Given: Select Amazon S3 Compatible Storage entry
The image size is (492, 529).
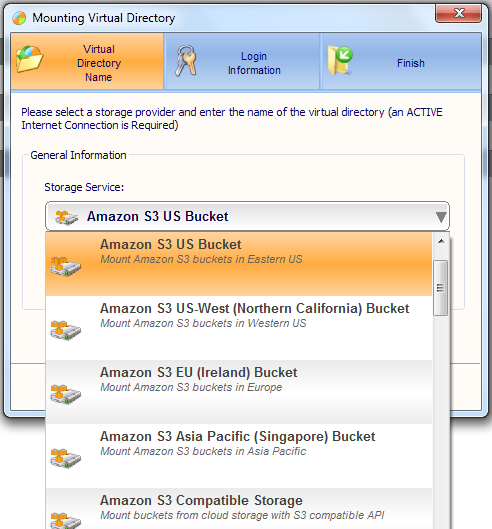Looking at the screenshot, I should click(239, 508).
